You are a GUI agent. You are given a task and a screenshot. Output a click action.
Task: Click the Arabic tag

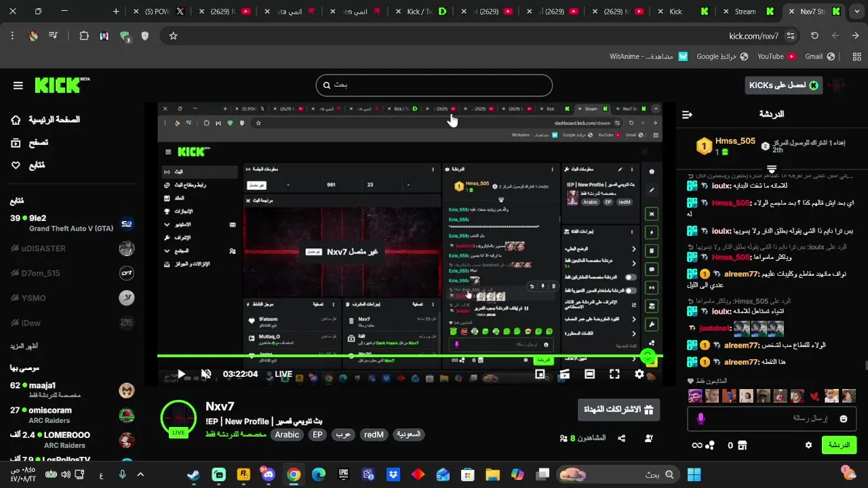[x=287, y=434]
